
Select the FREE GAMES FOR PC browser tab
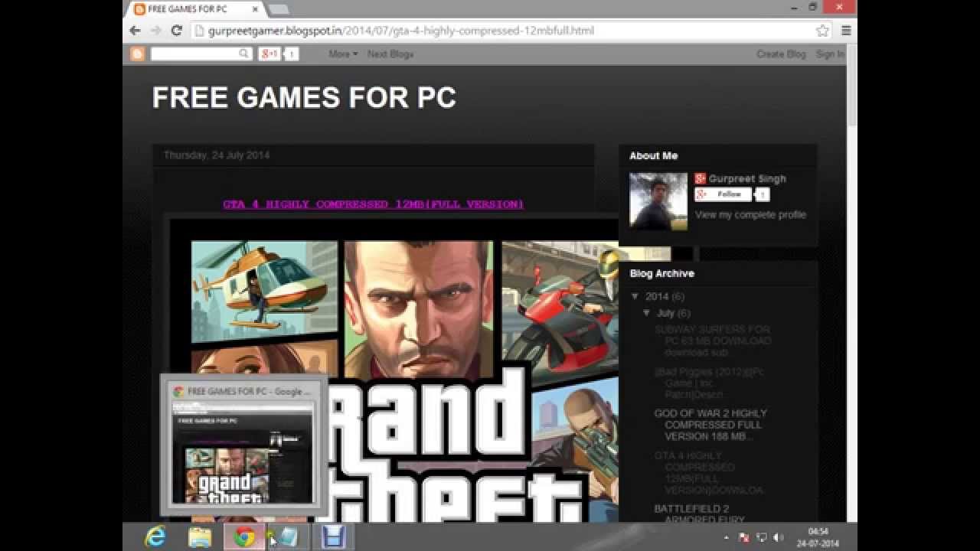[195, 9]
